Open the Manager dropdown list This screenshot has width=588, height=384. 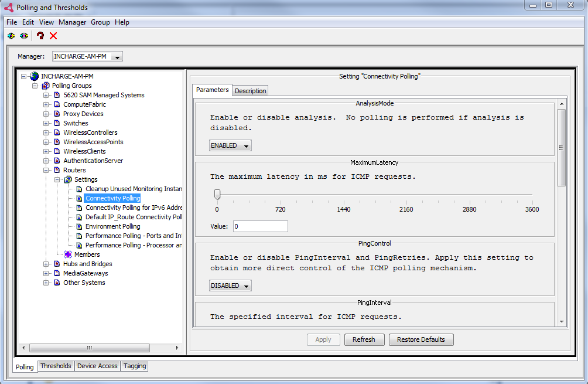117,57
